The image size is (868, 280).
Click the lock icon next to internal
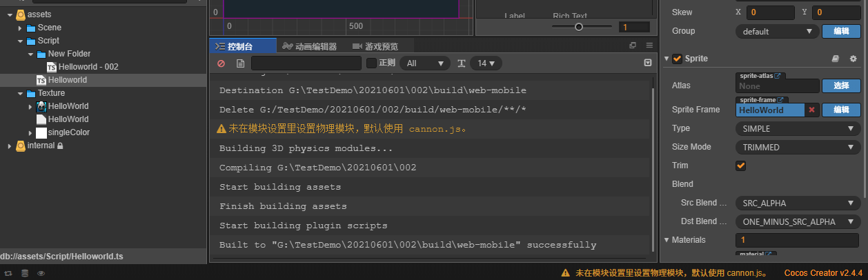[x=61, y=146]
